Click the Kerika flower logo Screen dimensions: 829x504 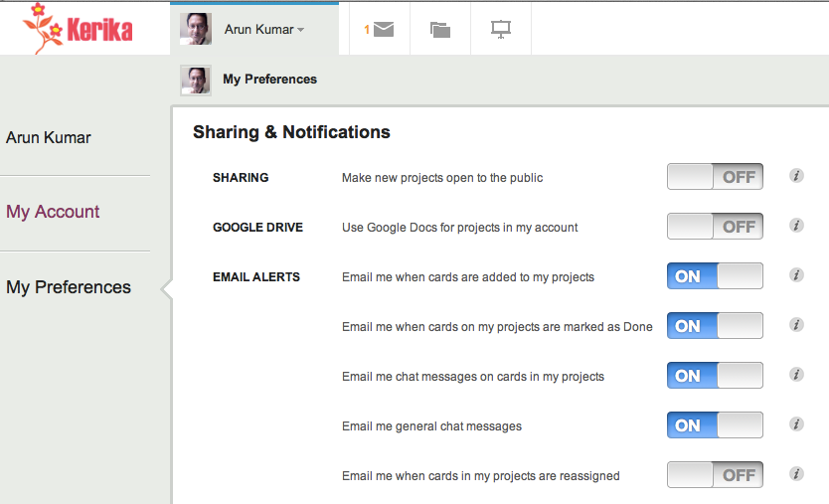coord(78,28)
